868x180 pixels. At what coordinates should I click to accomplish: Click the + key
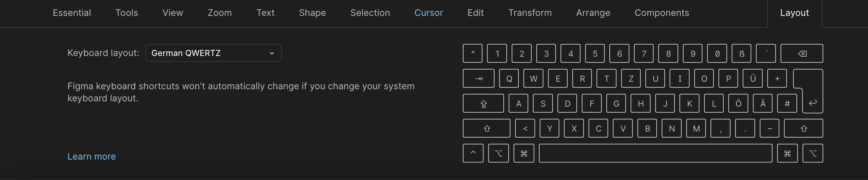777,78
